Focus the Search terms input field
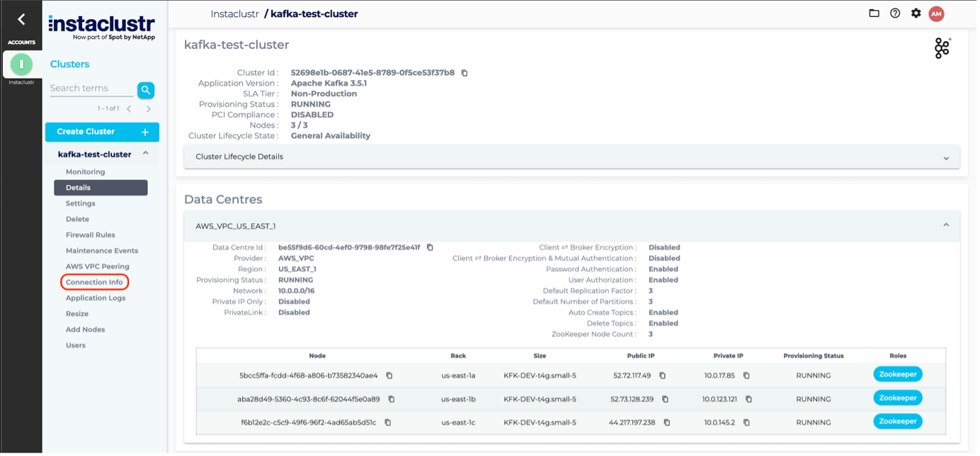The height and width of the screenshot is (456, 980). 91,89
